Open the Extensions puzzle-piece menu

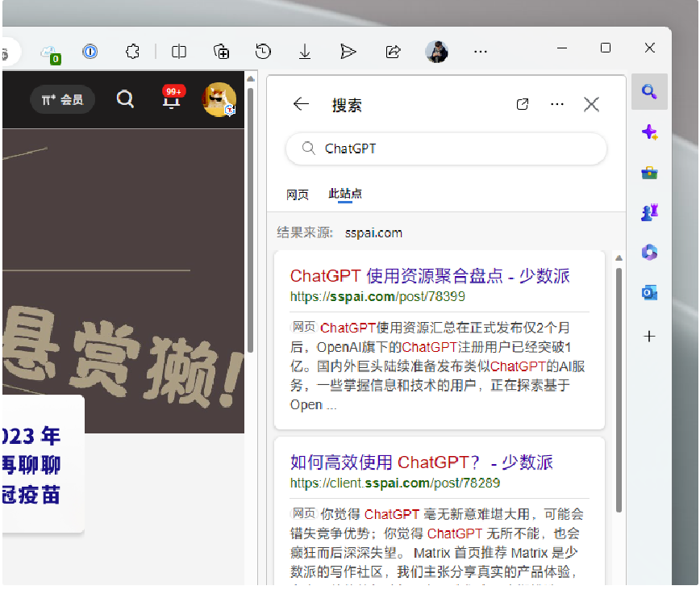tap(132, 51)
